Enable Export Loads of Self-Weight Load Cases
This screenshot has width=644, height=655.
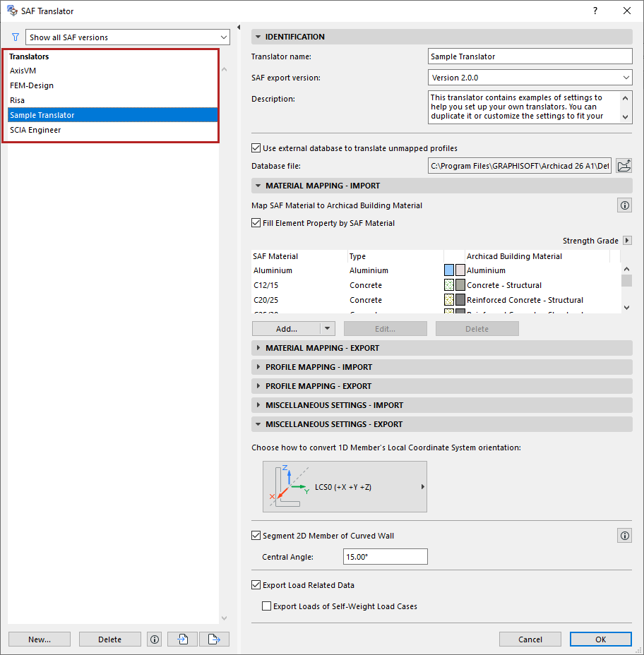coord(266,606)
